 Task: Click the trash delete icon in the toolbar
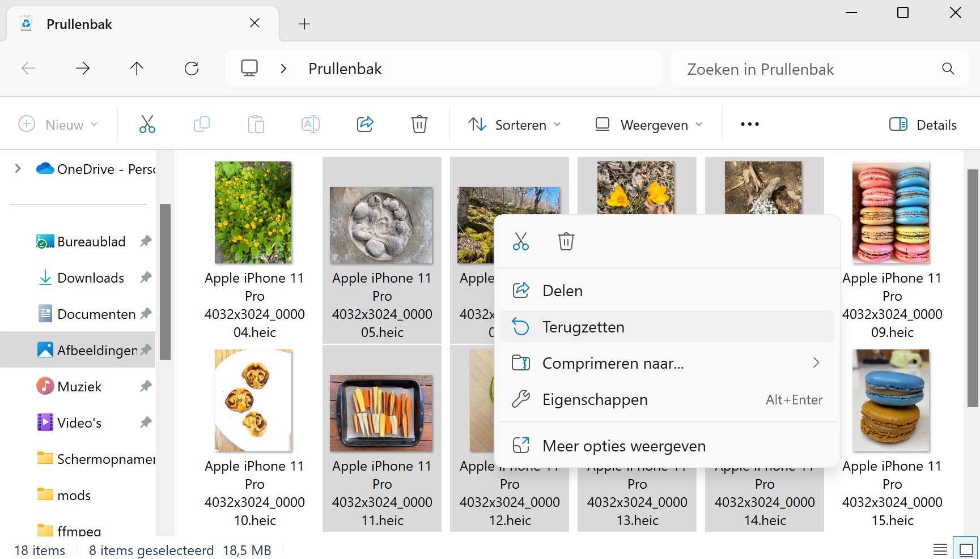(x=419, y=124)
